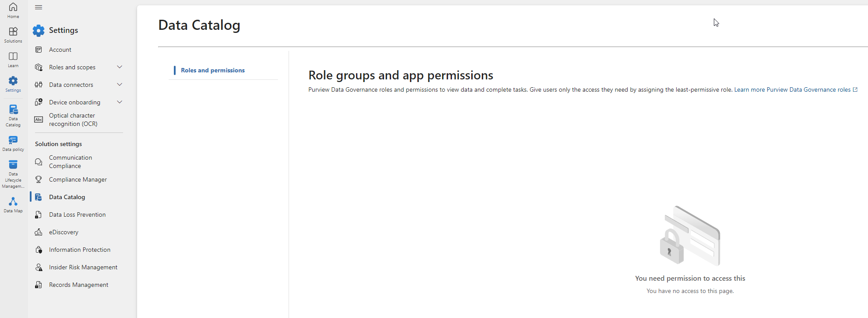Open Data Catalog in the left rail

13,115
